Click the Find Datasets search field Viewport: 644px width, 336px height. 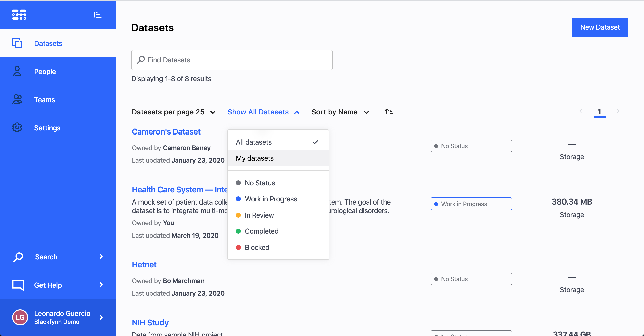click(231, 60)
